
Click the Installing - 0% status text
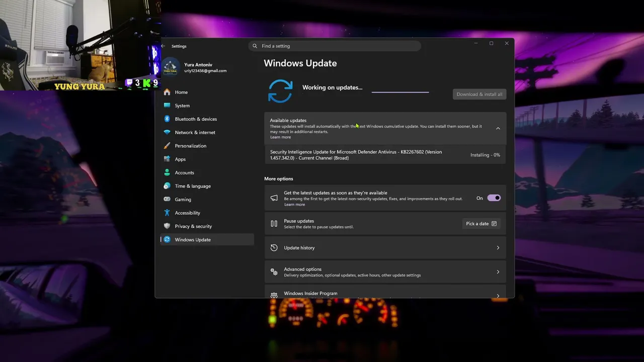pyautogui.click(x=485, y=155)
